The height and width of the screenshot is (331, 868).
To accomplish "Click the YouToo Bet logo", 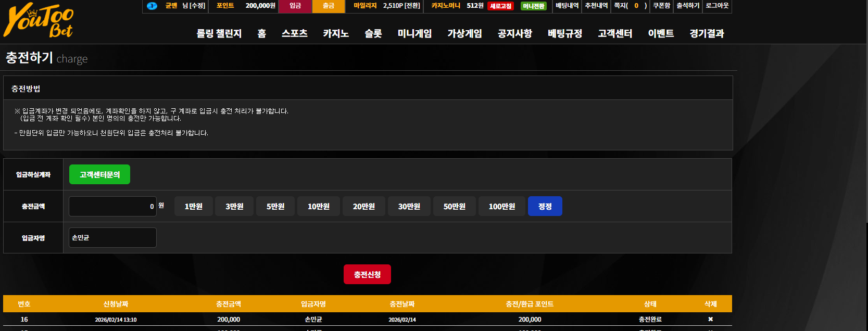I will [x=39, y=21].
